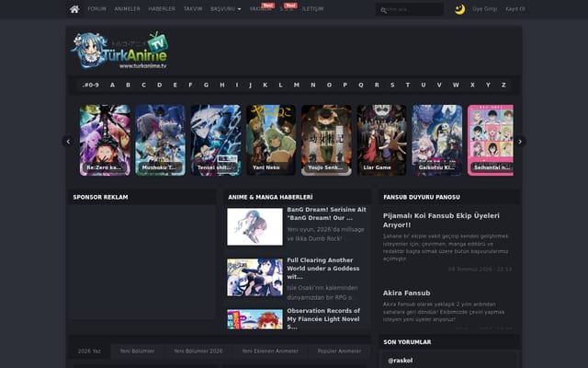Open the TAKVİM menu item
Screen dimensions: 588x368
(193, 9)
